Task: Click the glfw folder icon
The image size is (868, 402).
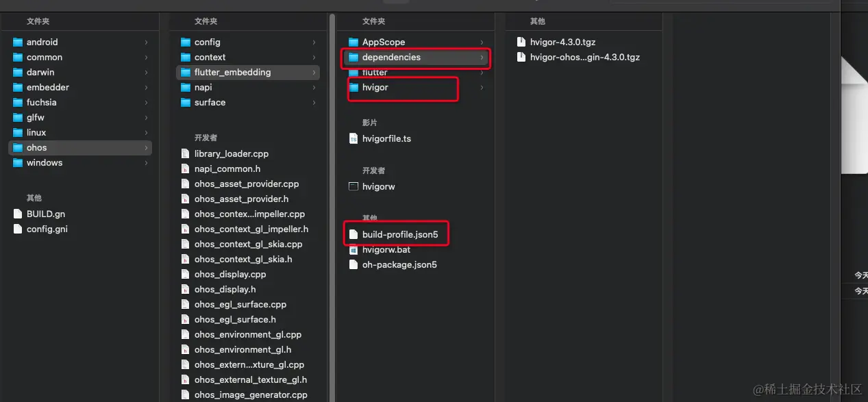Action: (18, 117)
